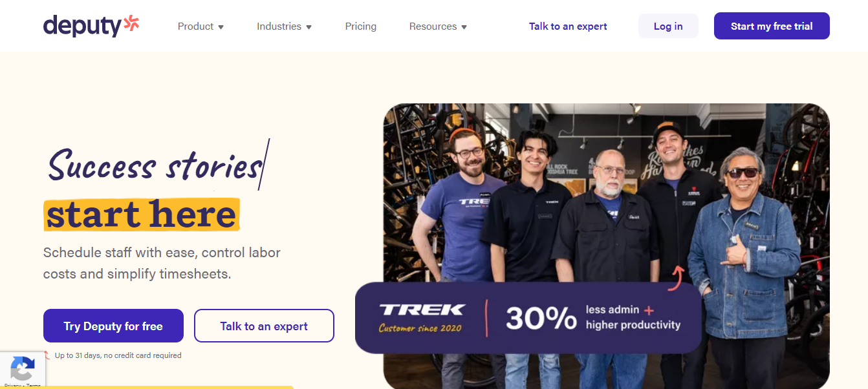Click the 30% statistic on the banner

[x=541, y=318]
